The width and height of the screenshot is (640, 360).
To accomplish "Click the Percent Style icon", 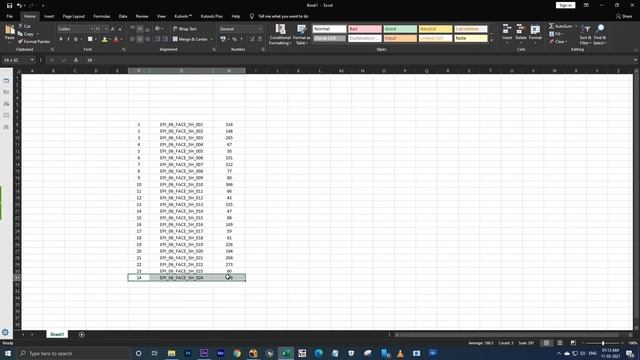I will tap(234, 39).
